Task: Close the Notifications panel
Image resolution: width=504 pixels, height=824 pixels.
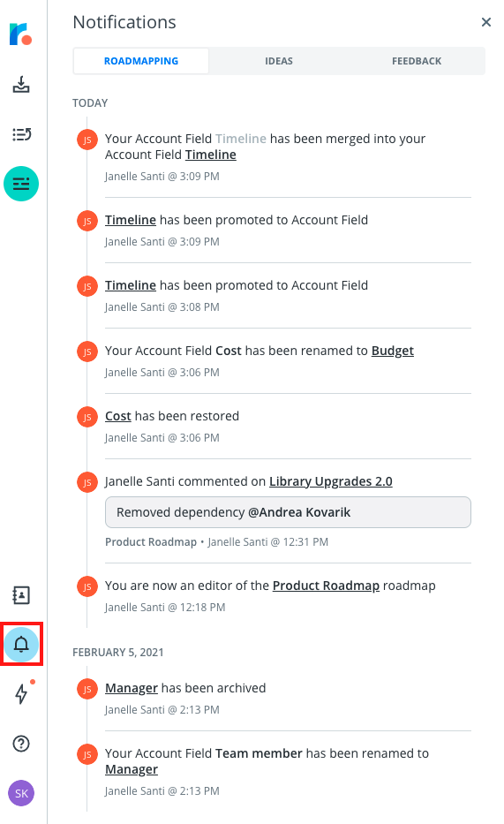Action: pos(486,22)
